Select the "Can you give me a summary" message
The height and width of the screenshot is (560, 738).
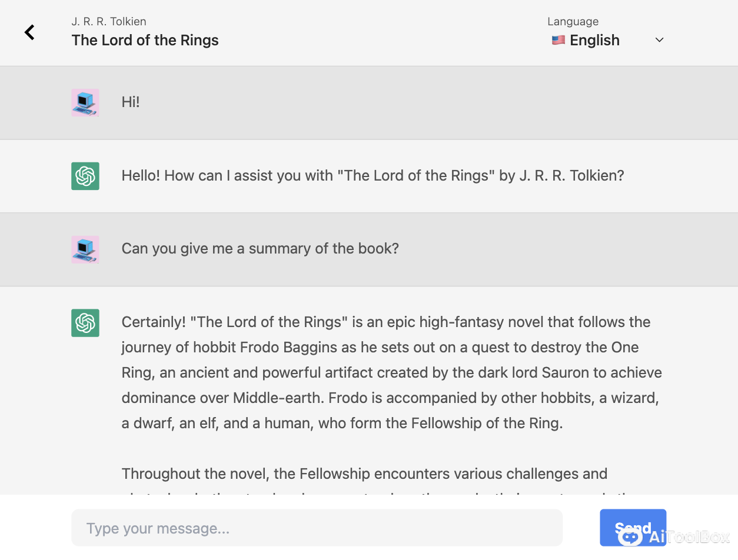pos(260,249)
